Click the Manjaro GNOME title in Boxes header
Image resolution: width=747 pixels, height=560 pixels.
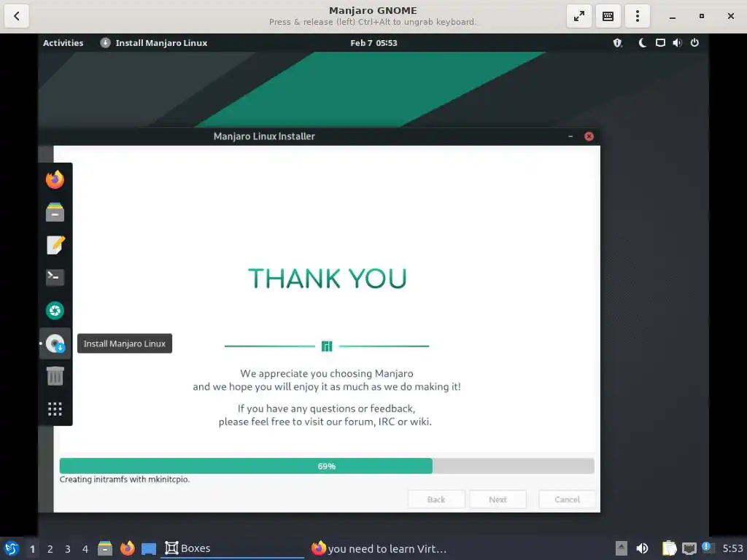(373, 10)
